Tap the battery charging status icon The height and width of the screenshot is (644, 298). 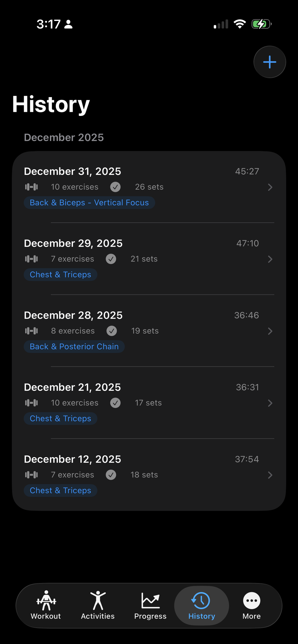pyautogui.click(x=262, y=24)
